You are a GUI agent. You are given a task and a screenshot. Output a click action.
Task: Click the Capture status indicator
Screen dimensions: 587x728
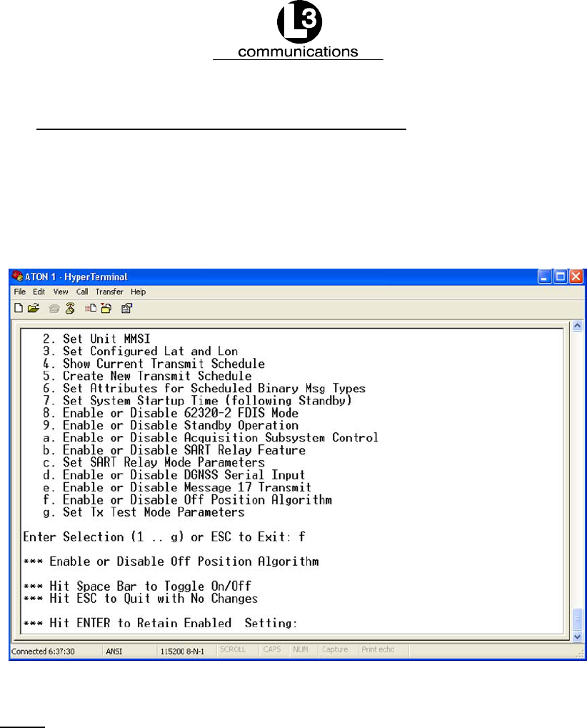[335, 649]
